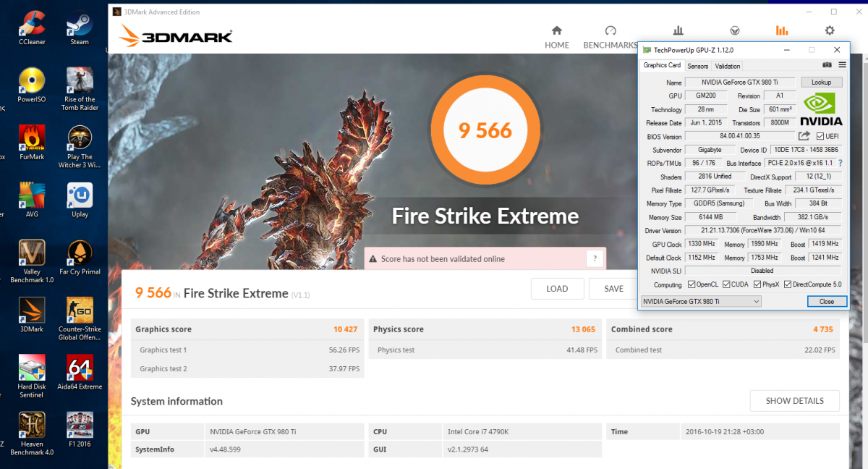The width and height of the screenshot is (868, 469).
Task: Launch Rise of the Tomb Raider shortcut
Action: [80, 90]
